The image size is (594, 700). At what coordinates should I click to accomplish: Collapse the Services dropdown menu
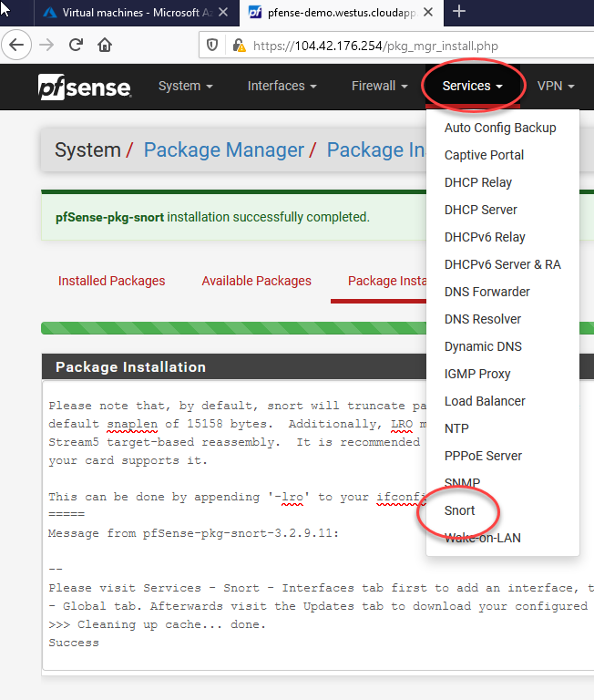pyautogui.click(x=472, y=86)
